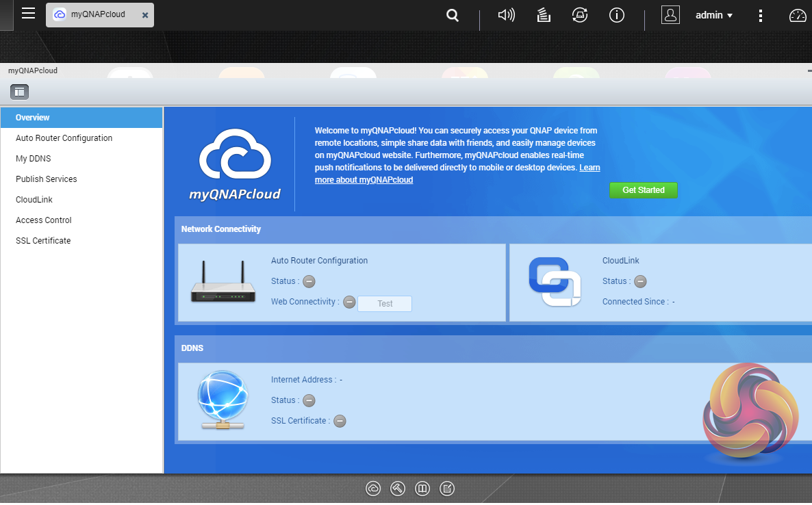Click the colorful assistant orb icon

pyautogui.click(x=750, y=411)
